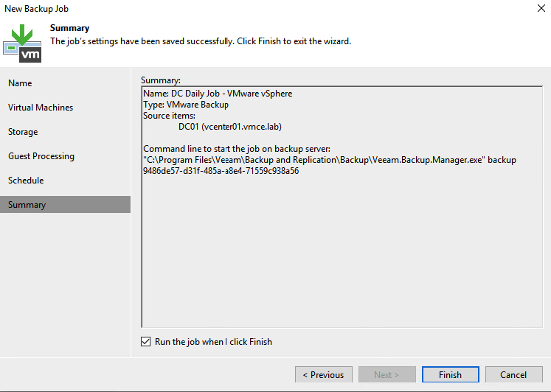Click the Type: VMware Backup line
This screenshot has width=551, height=392.
coord(186,105)
